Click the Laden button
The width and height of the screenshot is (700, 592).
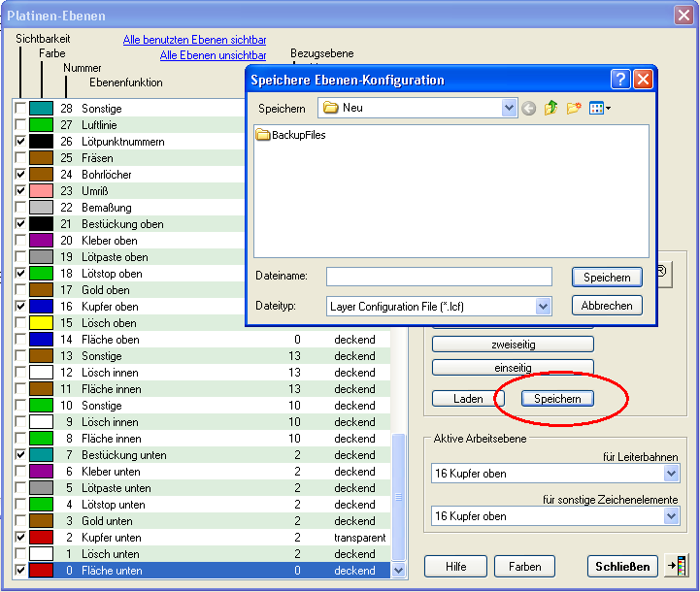point(468,398)
